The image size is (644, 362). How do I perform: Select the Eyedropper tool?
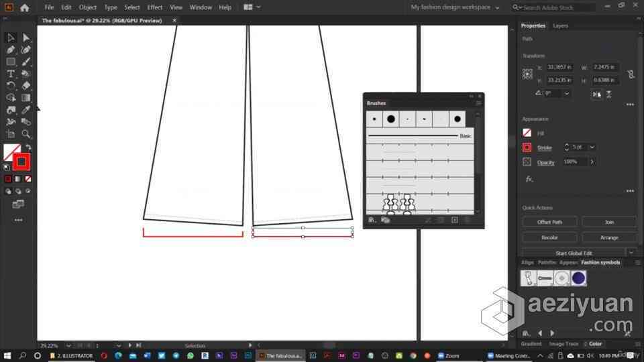click(x=26, y=109)
